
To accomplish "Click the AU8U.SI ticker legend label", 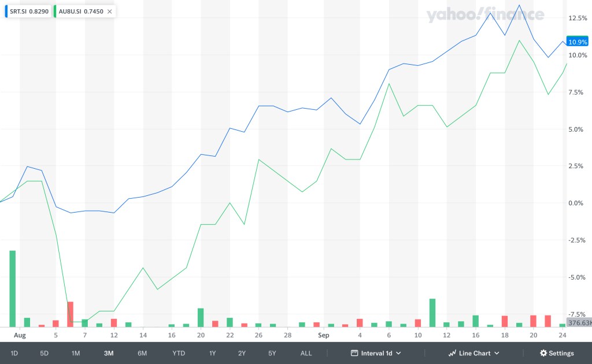I will coord(70,11).
